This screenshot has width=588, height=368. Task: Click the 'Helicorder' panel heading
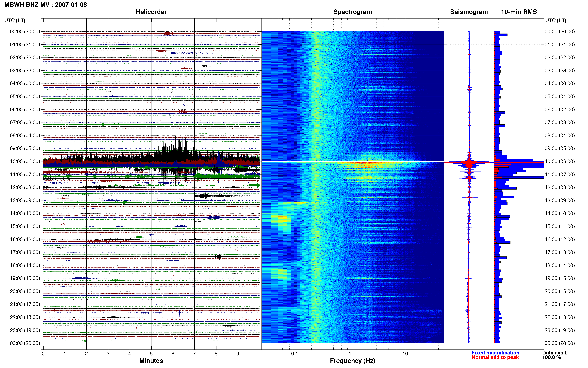click(x=151, y=12)
